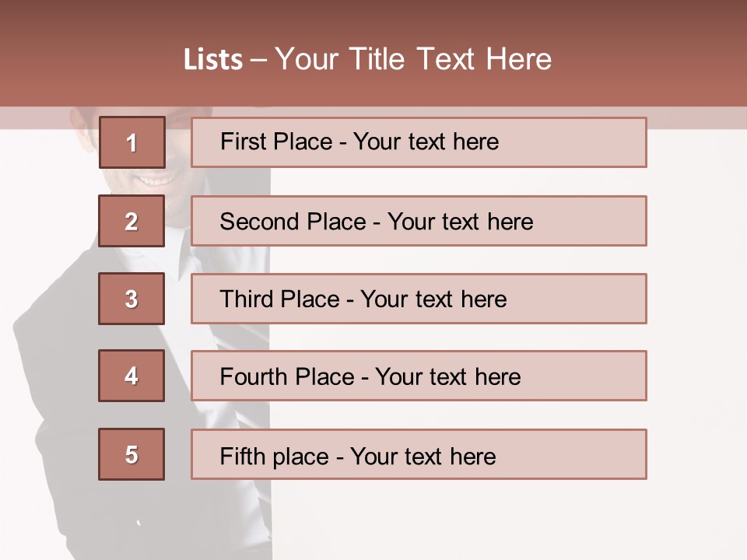This screenshot has width=747, height=560.
Task: Select the Fourth Place text box
Action: click(x=419, y=376)
